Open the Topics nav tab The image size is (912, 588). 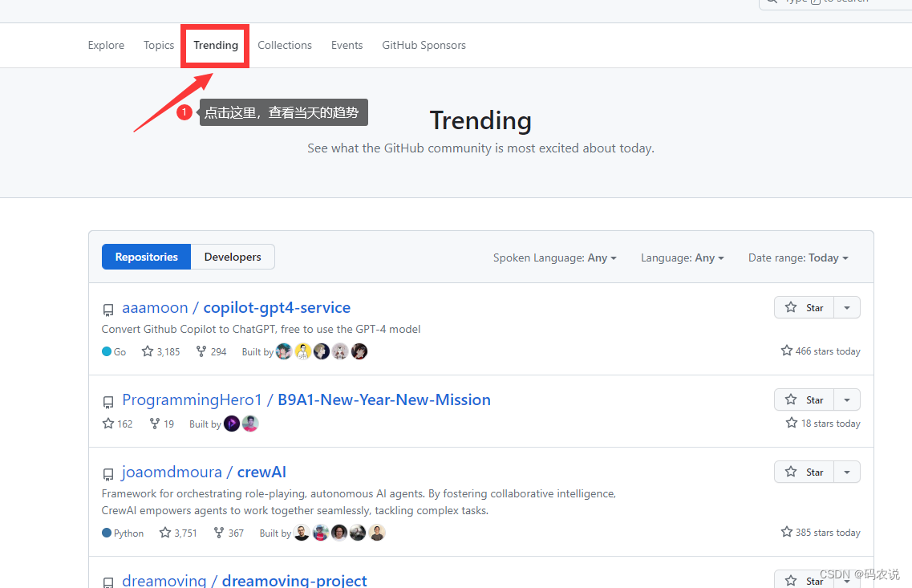pos(159,46)
